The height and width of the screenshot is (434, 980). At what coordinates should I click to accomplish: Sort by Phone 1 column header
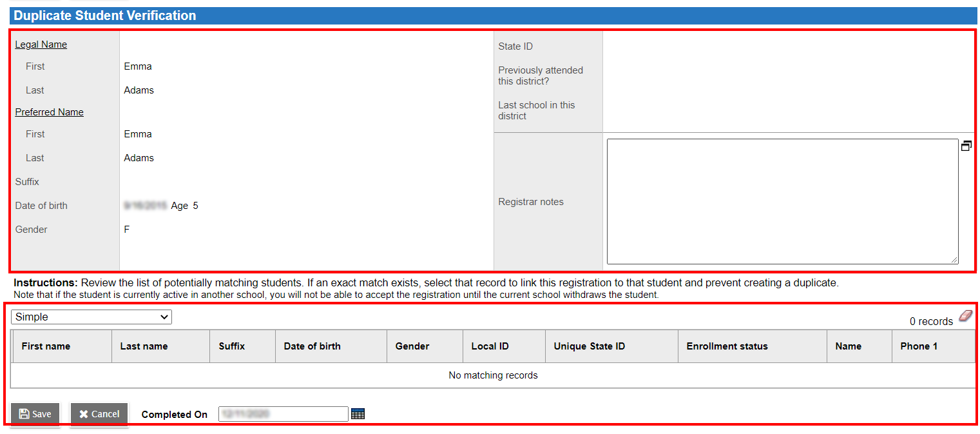[919, 346]
